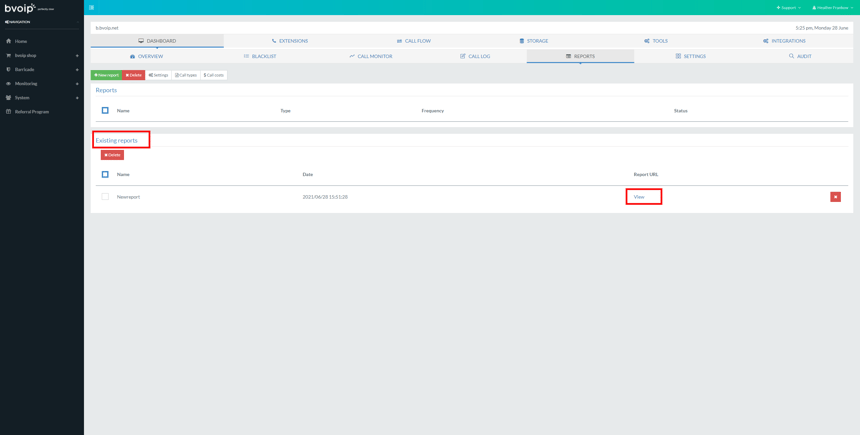The height and width of the screenshot is (435, 860).
Task: Expand the bvoip shop sidebar section
Action: coord(25,55)
